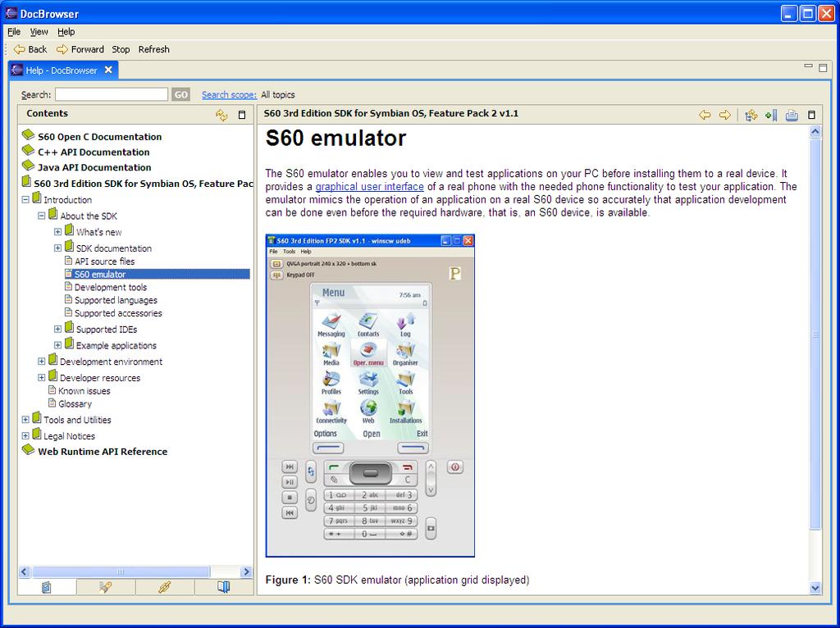
Task: Click the Contents refresh/sync icon
Action: (221, 115)
